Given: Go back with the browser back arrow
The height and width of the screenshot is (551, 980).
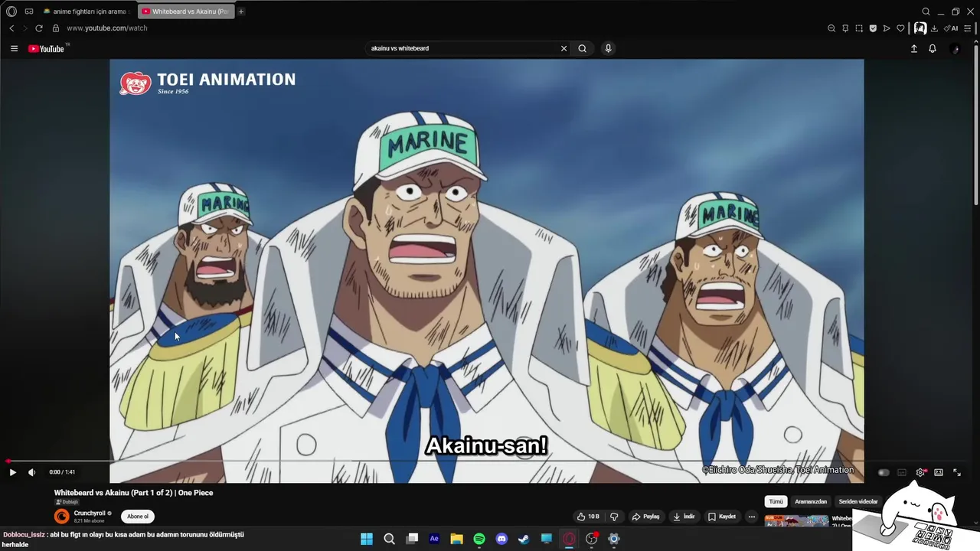Looking at the screenshot, I should (11, 28).
